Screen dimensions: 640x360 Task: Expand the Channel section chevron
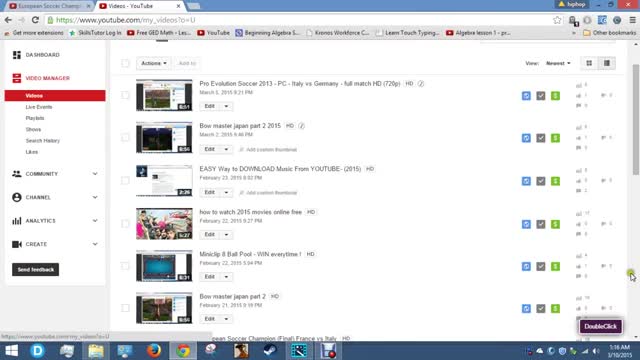pos(95,197)
